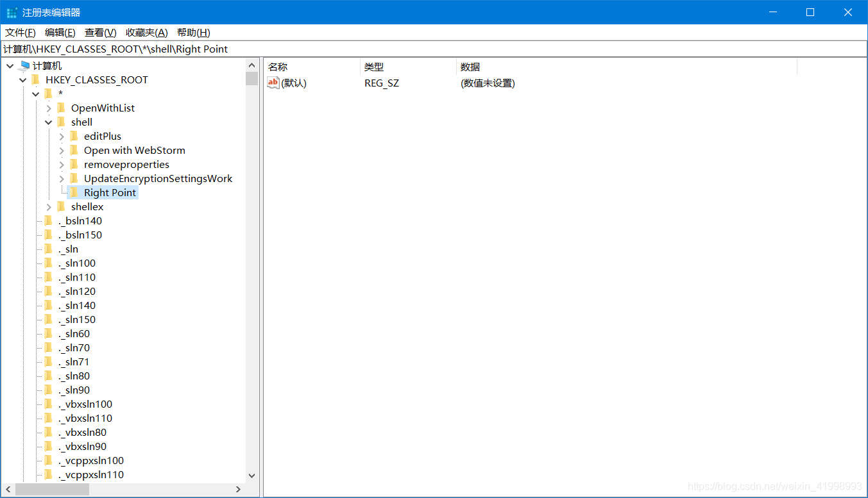Click the horizontal scrollbar right arrow

238,489
